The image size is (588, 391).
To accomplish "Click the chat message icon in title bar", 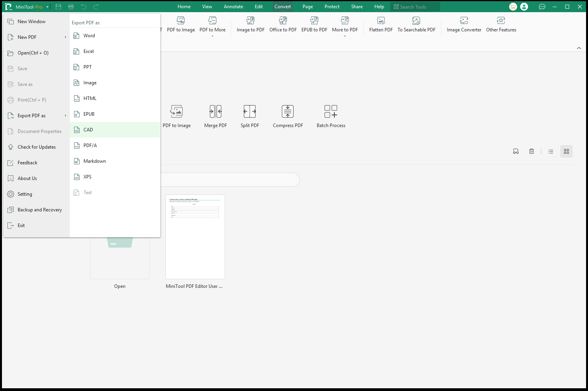I will click(542, 7).
